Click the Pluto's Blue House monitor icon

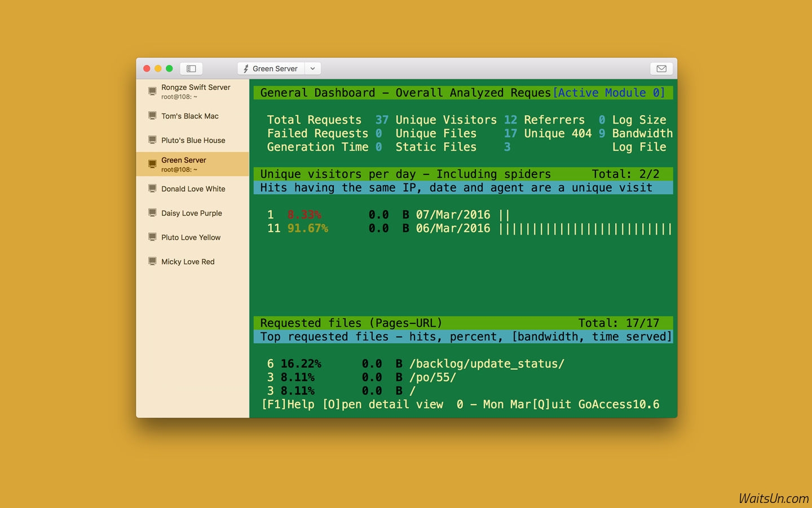(152, 140)
